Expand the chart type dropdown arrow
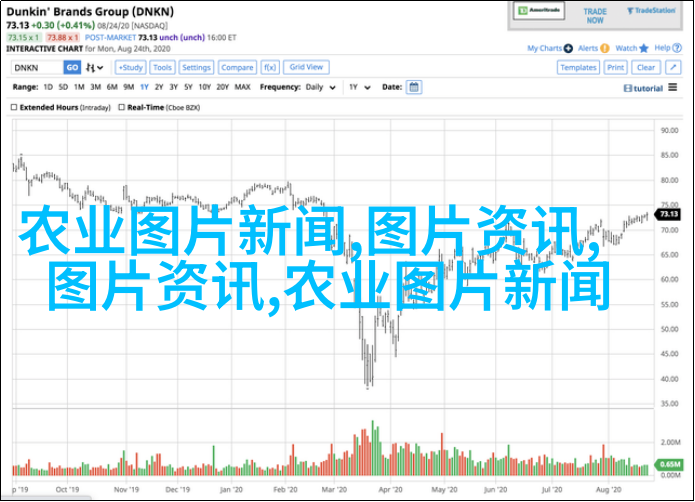 click(x=100, y=68)
